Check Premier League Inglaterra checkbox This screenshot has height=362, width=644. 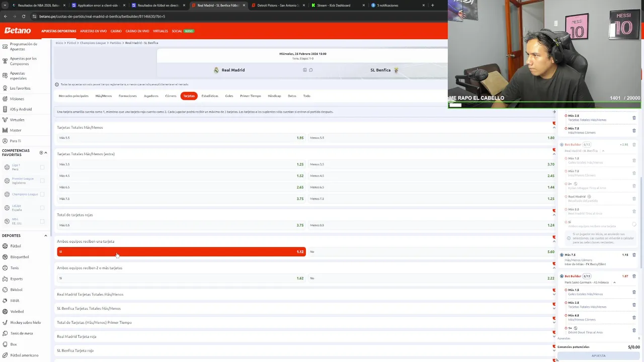coord(42,180)
